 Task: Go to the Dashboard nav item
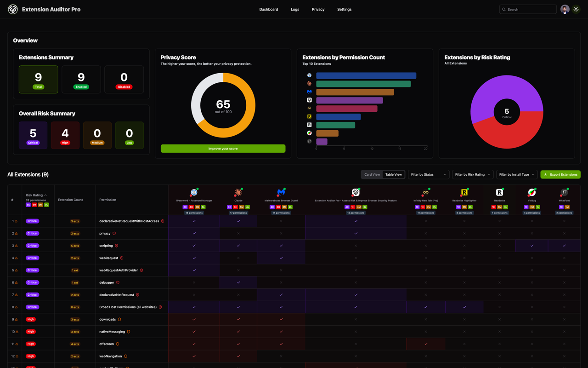(x=269, y=9)
